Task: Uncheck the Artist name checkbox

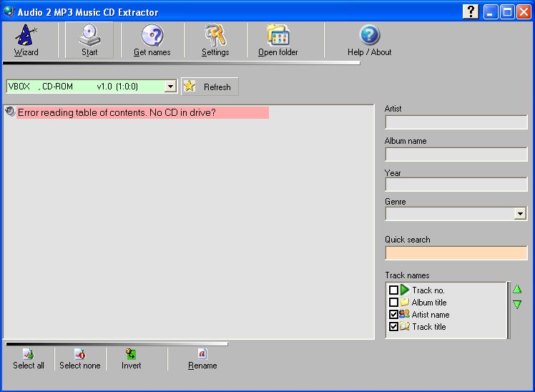Action: 393,314
